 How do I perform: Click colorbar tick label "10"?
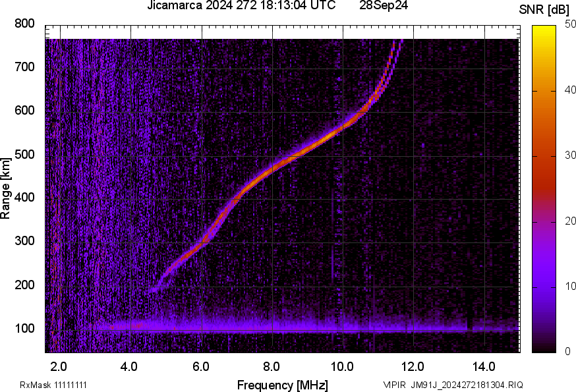click(571, 286)
